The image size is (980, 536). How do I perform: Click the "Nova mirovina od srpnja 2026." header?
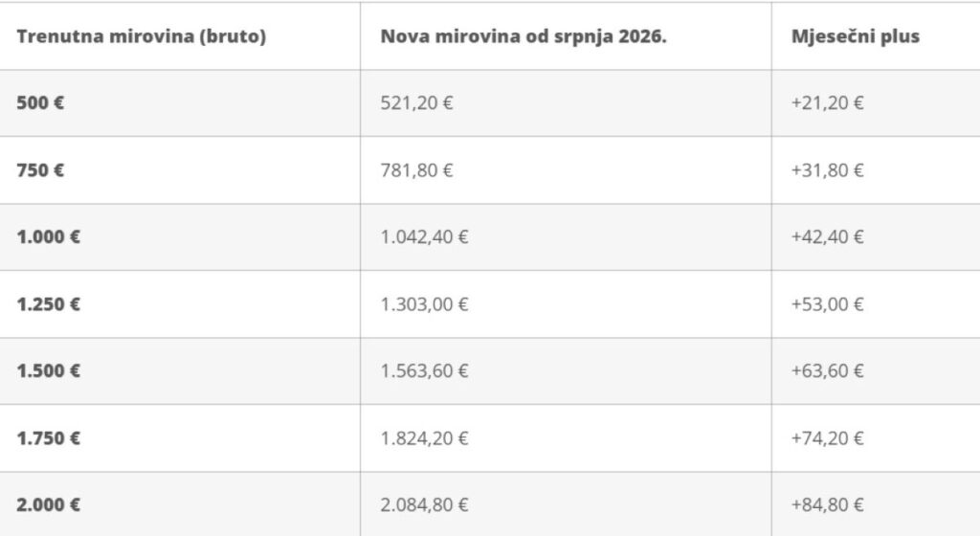522,36
